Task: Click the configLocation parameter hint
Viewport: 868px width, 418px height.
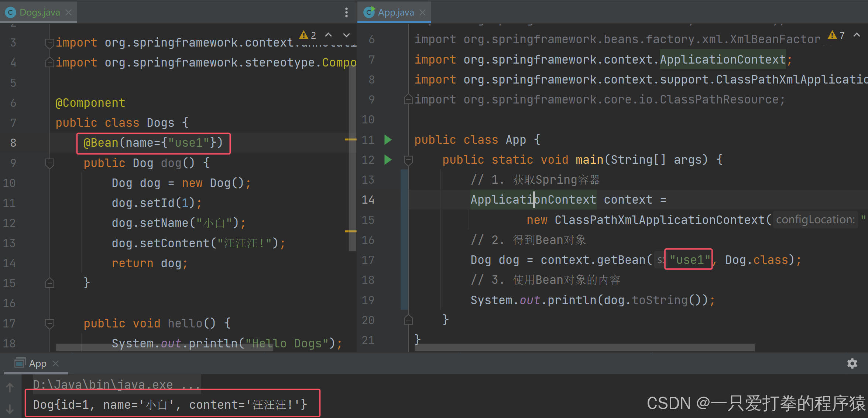Action: tap(815, 220)
